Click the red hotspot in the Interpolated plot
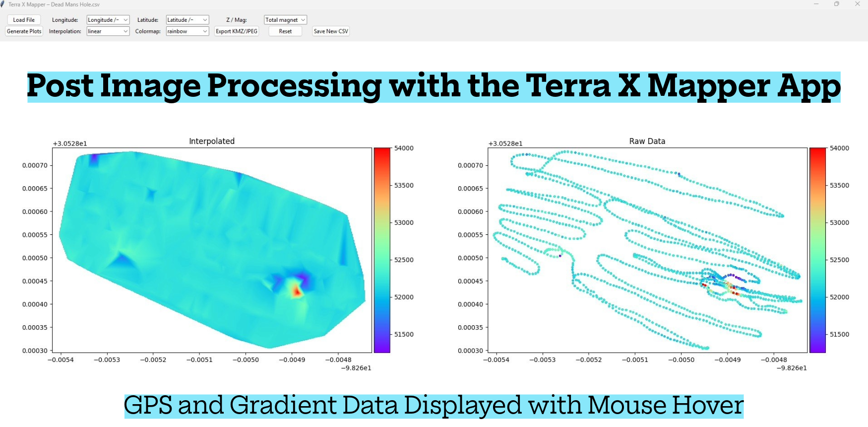Viewport: 868px width, 427px height. (x=296, y=291)
